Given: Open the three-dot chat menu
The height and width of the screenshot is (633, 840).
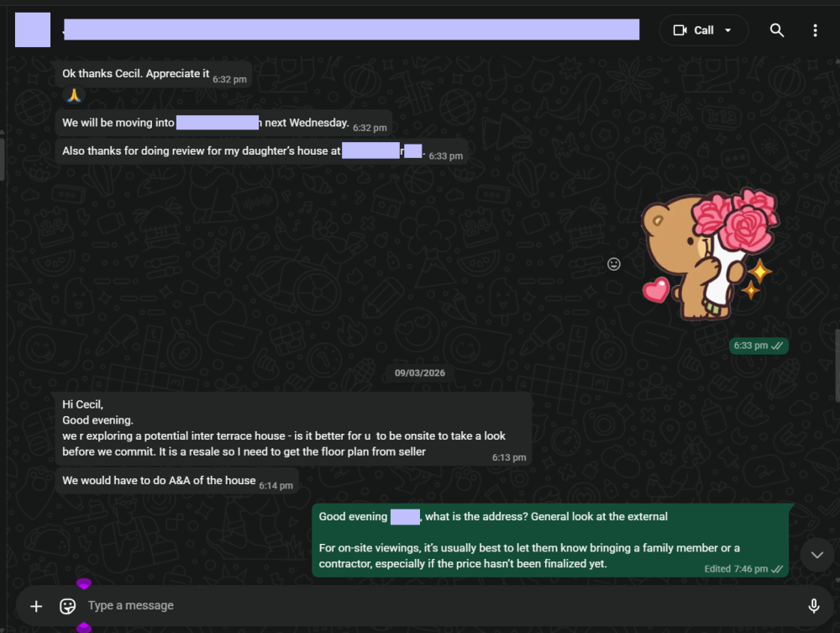Looking at the screenshot, I should point(815,30).
